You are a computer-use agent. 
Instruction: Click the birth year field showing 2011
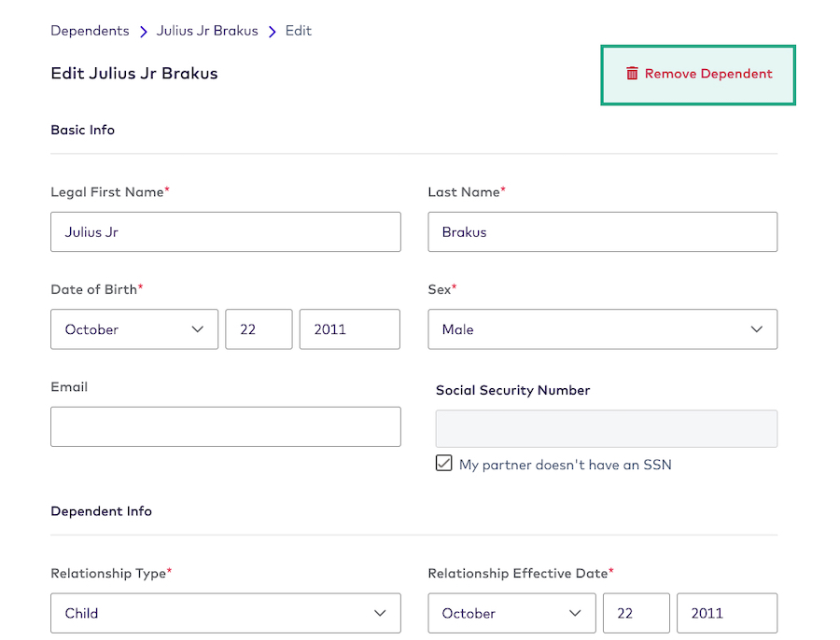pyautogui.click(x=349, y=329)
